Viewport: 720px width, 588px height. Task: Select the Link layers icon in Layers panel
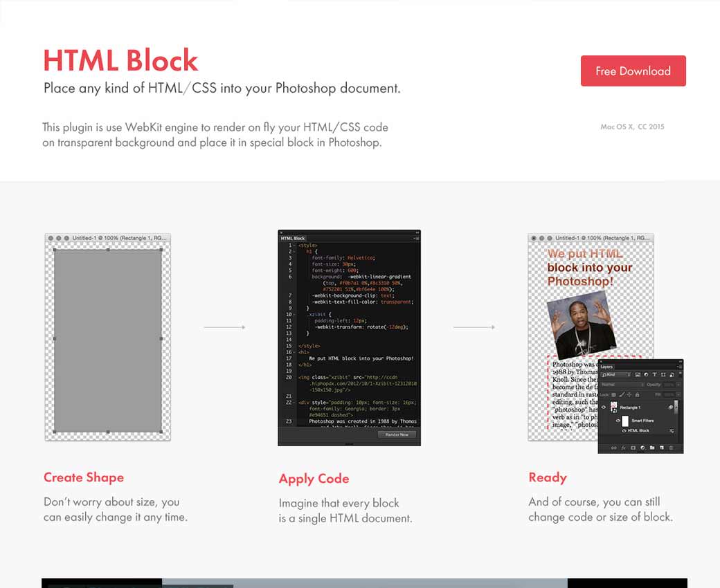pos(614,448)
